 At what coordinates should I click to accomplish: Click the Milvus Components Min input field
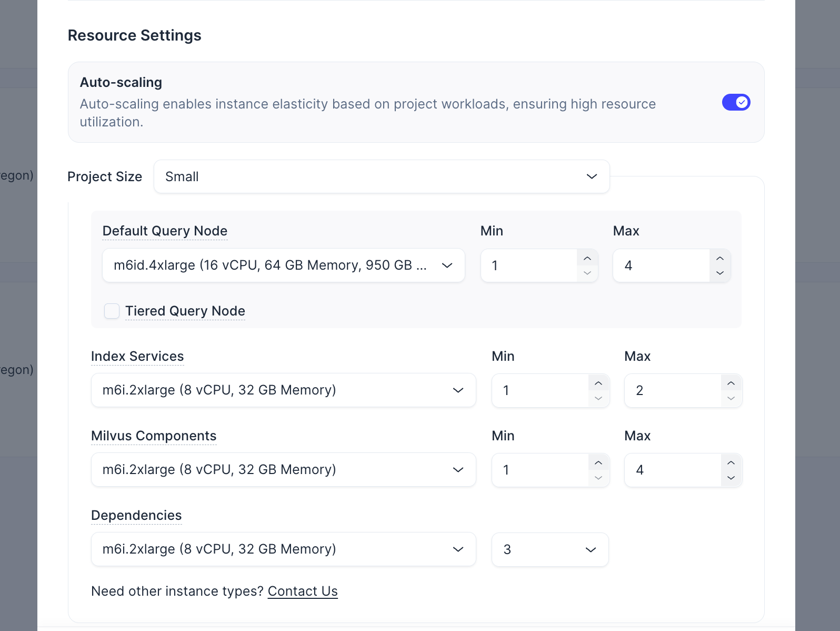click(539, 470)
